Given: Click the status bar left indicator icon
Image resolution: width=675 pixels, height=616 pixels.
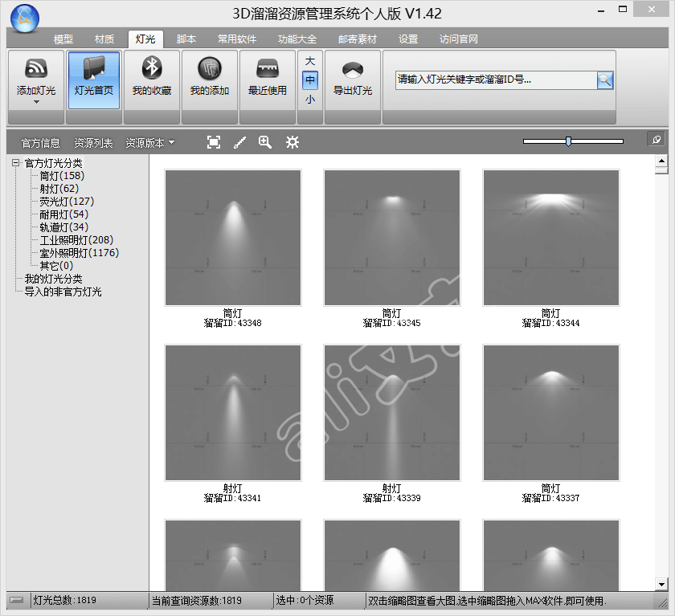Looking at the screenshot, I should tap(17, 600).
